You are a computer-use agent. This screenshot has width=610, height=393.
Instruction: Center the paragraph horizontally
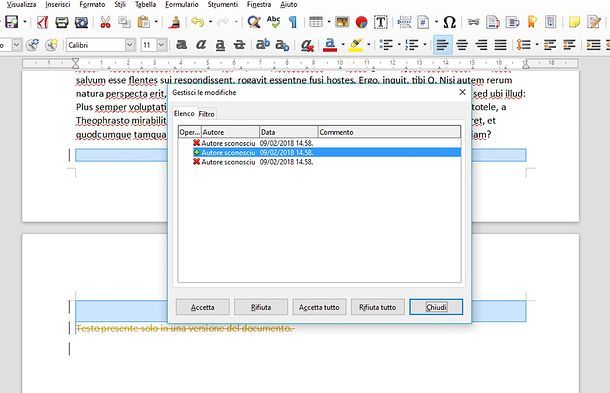tap(462, 45)
